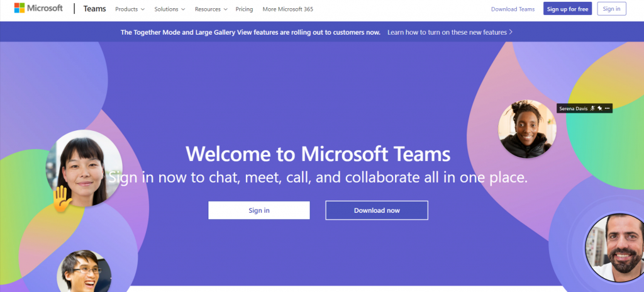The height and width of the screenshot is (292, 644).
Task: Click the Serena Davis name label
Action: point(574,109)
